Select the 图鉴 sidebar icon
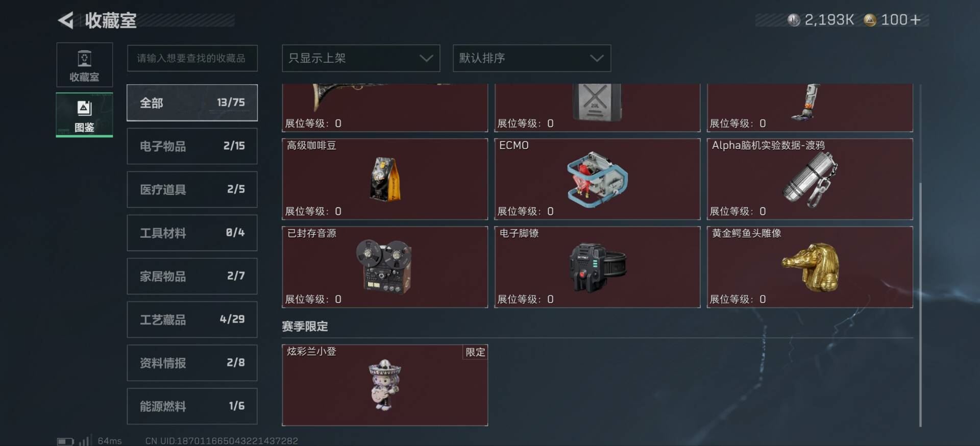Viewport: 980px width, 446px height. (x=84, y=115)
